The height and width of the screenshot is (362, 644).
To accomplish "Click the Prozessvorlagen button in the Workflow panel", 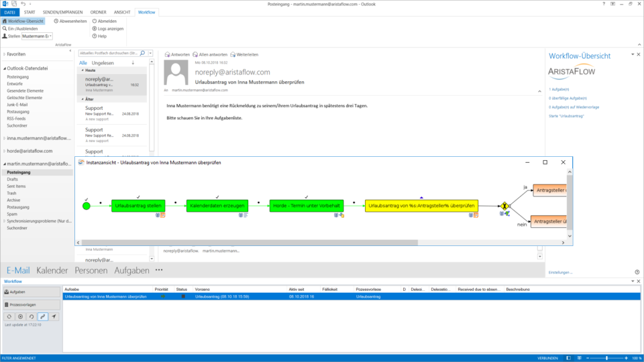I will 32,305.
